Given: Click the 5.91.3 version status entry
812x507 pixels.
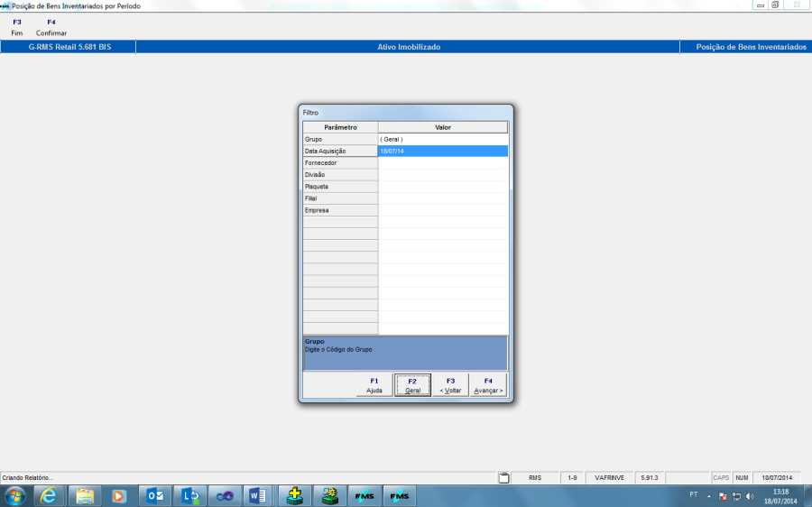Looking at the screenshot, I should [x=650, y=478].
